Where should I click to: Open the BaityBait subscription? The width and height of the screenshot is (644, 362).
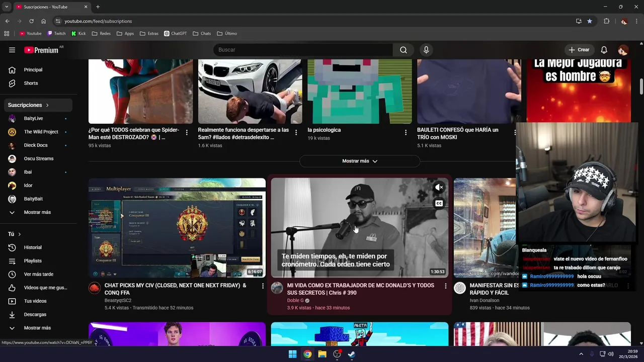(x=39, y=199)
